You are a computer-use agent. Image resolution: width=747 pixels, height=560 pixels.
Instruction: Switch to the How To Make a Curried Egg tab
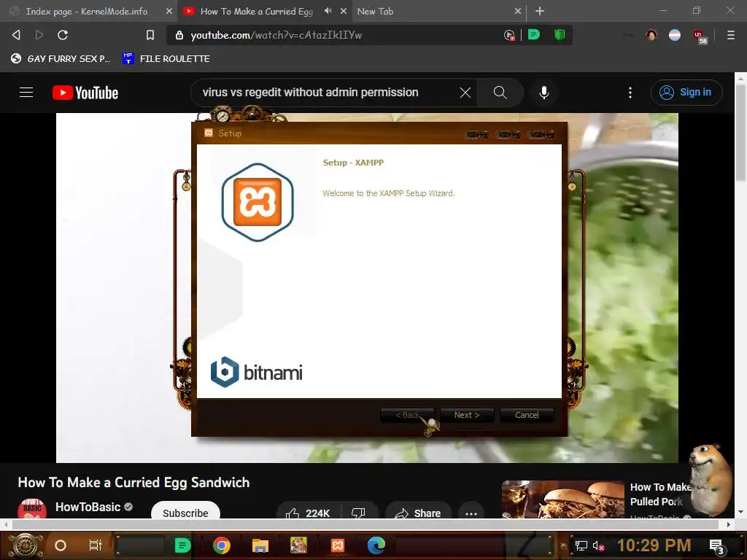pyautogui.click(x=256, y=11)
